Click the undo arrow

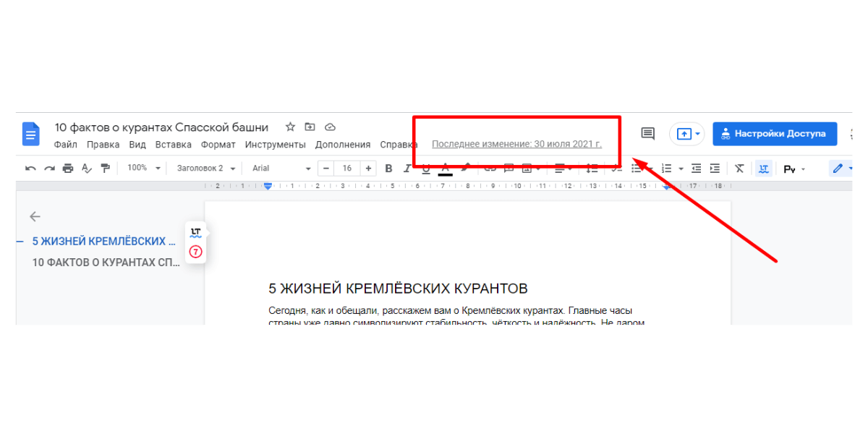click(x=30, y=169)
